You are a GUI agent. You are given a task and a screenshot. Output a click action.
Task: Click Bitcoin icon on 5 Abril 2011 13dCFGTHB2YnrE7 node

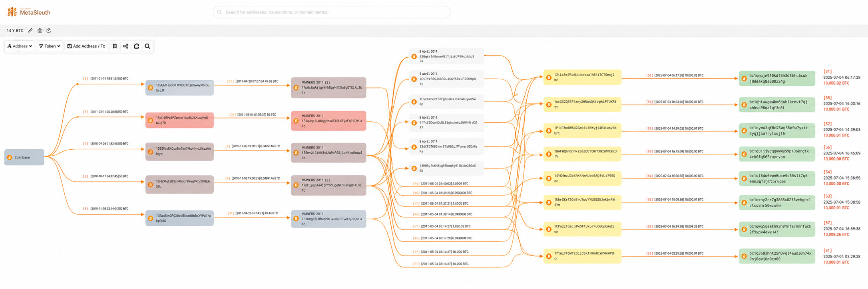click(x=414, y=147)
